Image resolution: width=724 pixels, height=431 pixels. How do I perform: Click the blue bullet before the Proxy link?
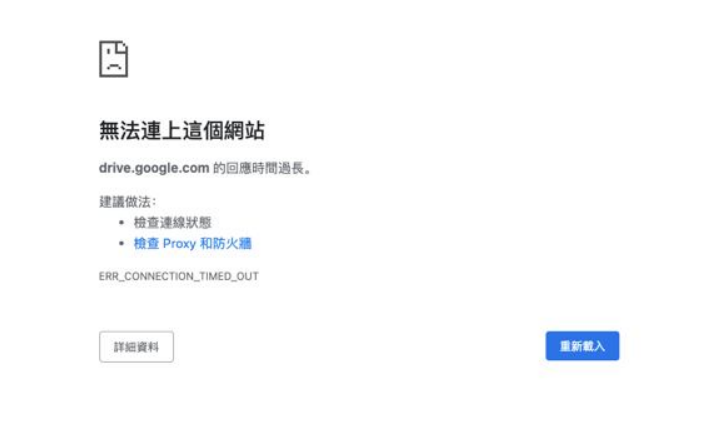(121, 243)
